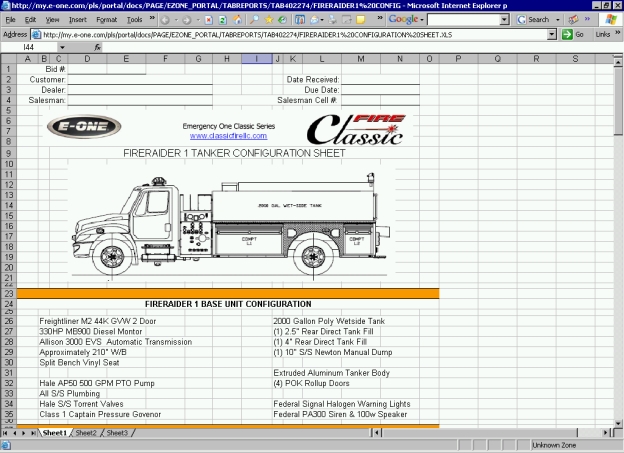This screenshot has height=453, width=624.
Task: Click the Links toolbar label
Action: tap(603, 35)
